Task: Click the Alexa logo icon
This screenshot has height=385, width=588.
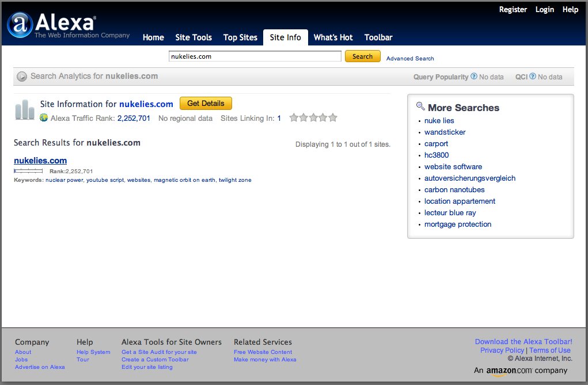Action: pos(20,25)
